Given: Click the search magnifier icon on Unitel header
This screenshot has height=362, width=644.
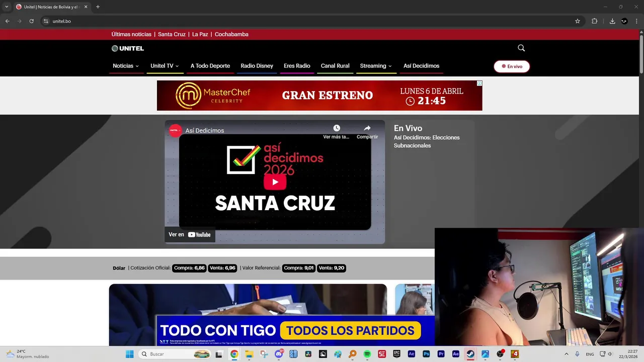Looking at the screenshot, I should pyautogui.click(x=521, y=48).
